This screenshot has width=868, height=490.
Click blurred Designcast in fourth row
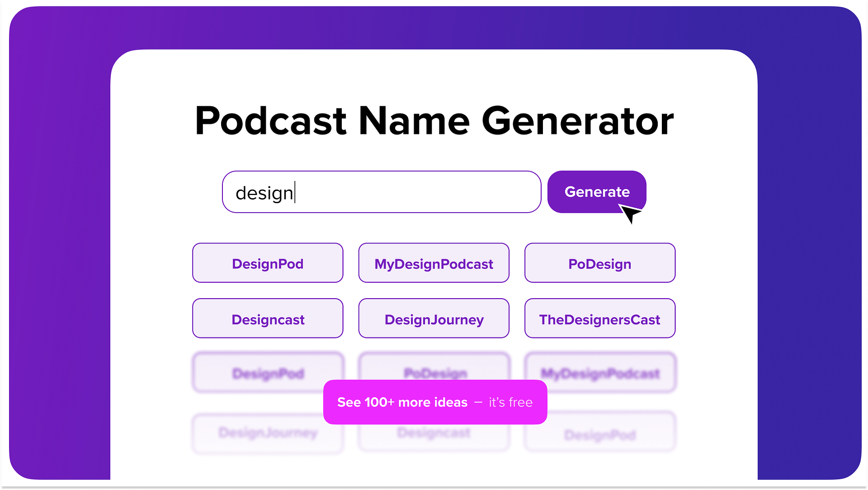[434, 433]
